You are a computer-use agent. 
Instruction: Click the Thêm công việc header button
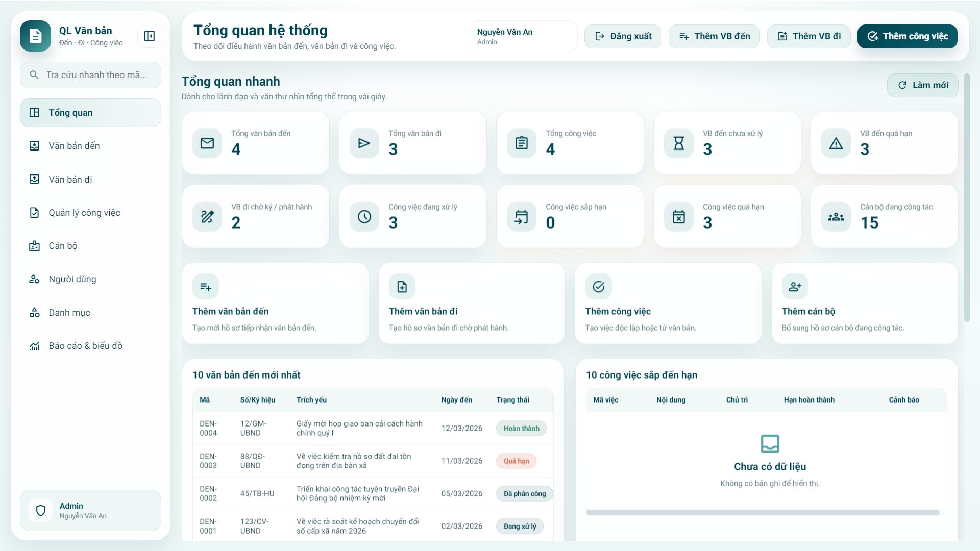[x=907, y=36]
